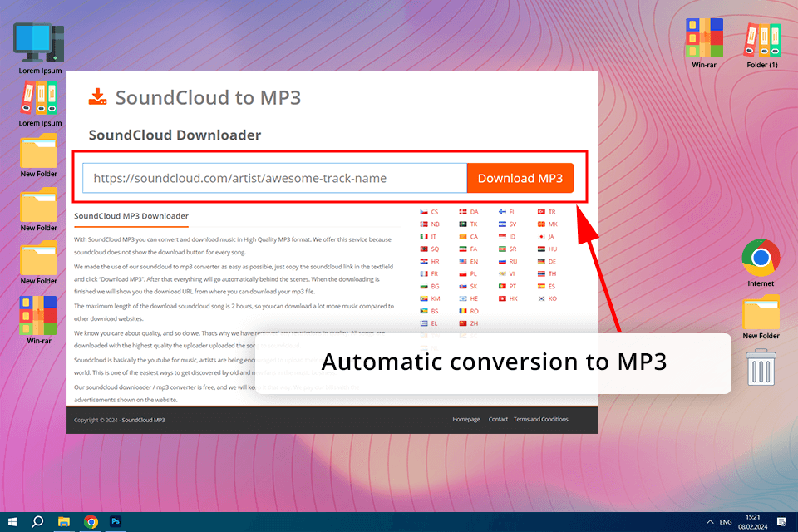Click the VI language link
This screenshot has width=798, height=532.
click(512, 273)
